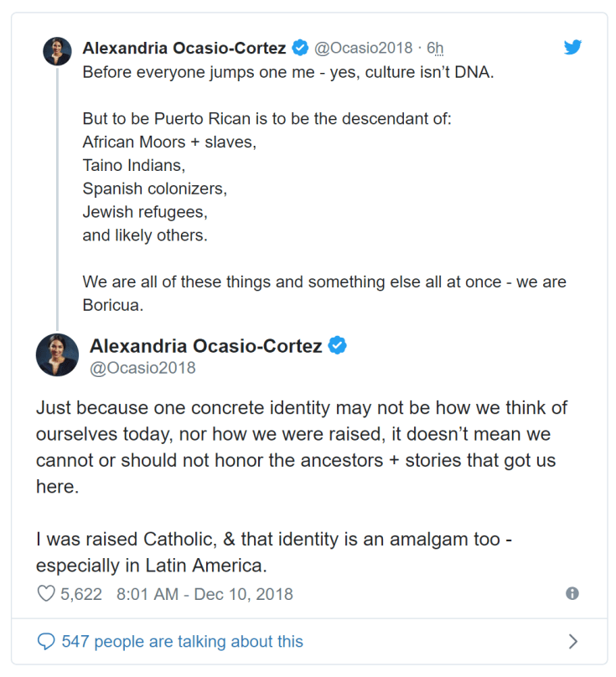The image size is (616, 677).
Task: Open "547 people are talking about this"
Action: point(182,642)
